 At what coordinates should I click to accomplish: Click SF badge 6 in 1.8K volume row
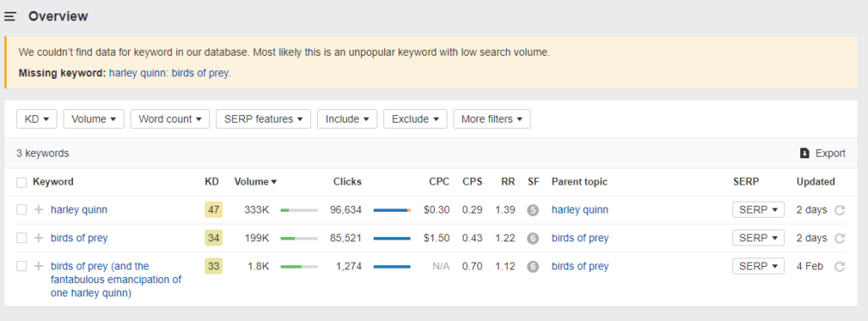(533, 267)
